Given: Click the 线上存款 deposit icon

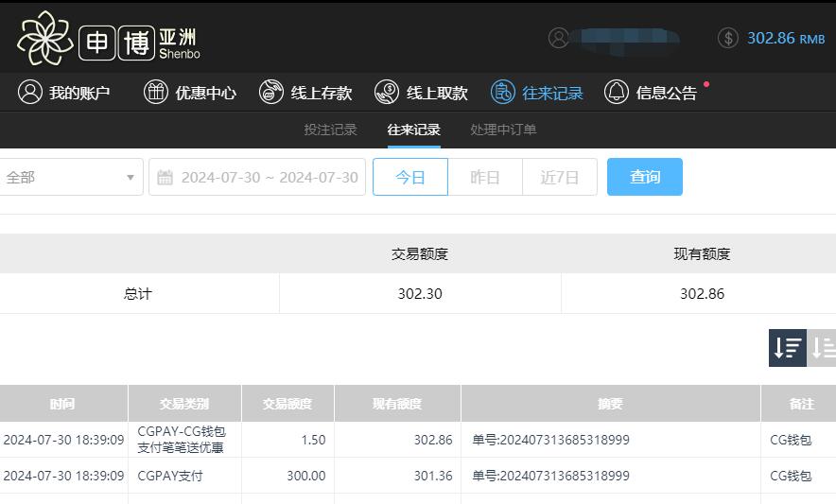Looking at the screenshot, I should pyautogui.click(x=270, y=92).
